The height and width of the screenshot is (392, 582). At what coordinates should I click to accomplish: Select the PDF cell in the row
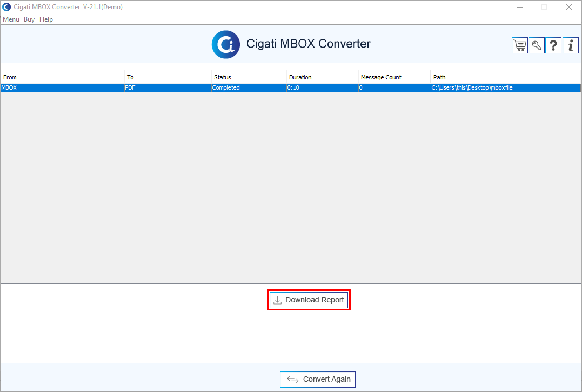168,88
